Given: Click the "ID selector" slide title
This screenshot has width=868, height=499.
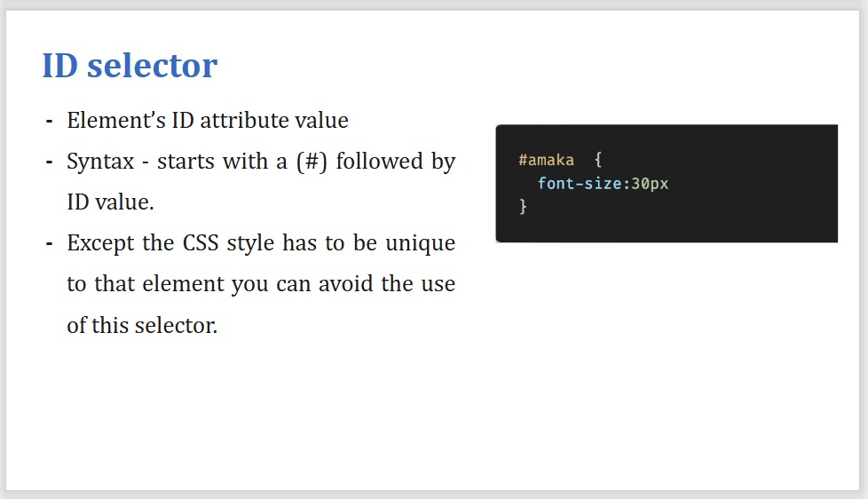Looking at the screenshot, I should tap(130, 66).
